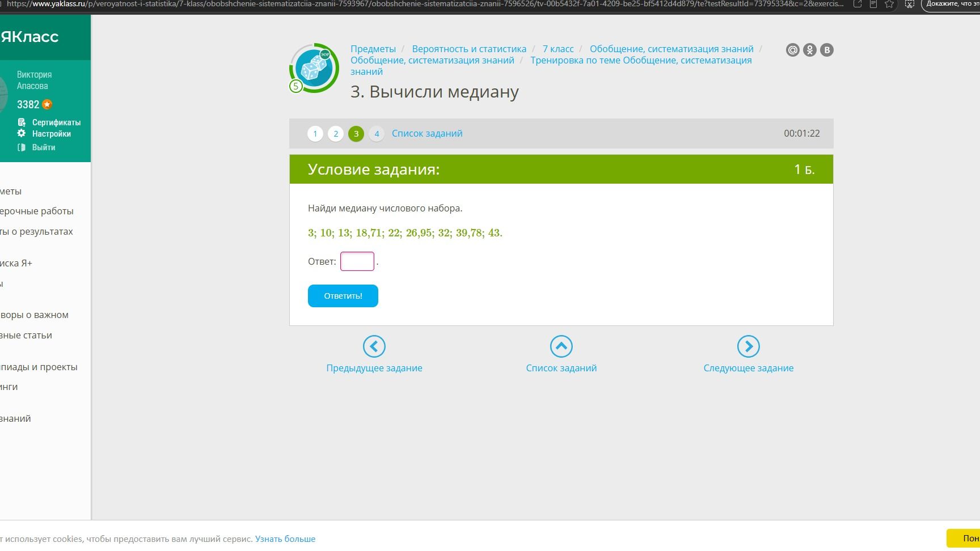Open second-line 'Обобщение, систематизация знаний' breadcrumb
980x551 pixels.
coord(432,60)
